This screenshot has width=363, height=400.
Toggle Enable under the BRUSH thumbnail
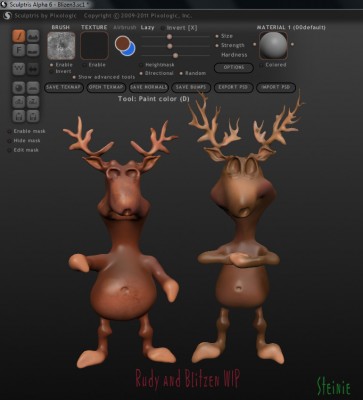[61, 65]
